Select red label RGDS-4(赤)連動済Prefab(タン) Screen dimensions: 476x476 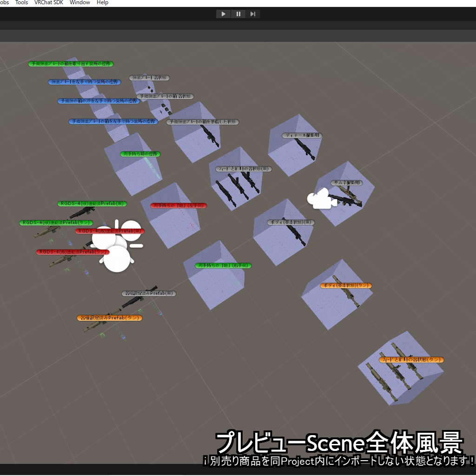[x=73, y=252]
